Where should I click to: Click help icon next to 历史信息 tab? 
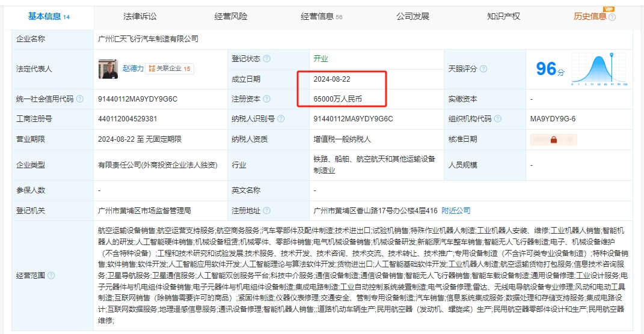pos(612,17)
